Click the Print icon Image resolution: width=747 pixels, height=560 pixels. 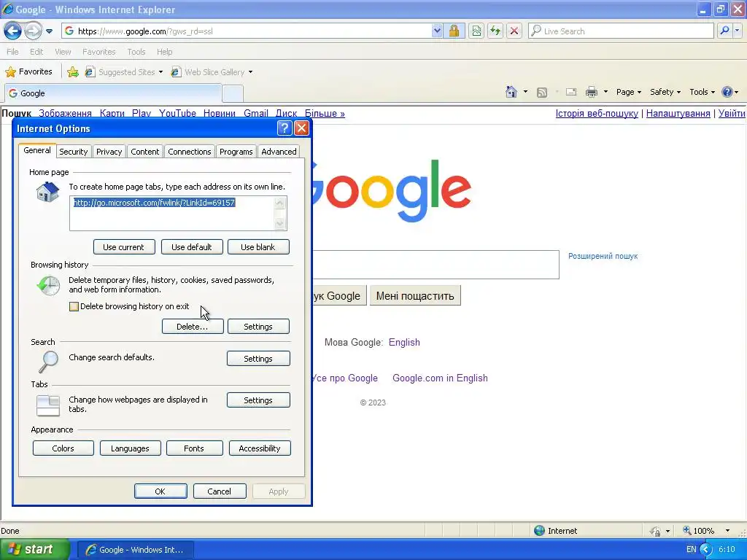click(591, 92)
